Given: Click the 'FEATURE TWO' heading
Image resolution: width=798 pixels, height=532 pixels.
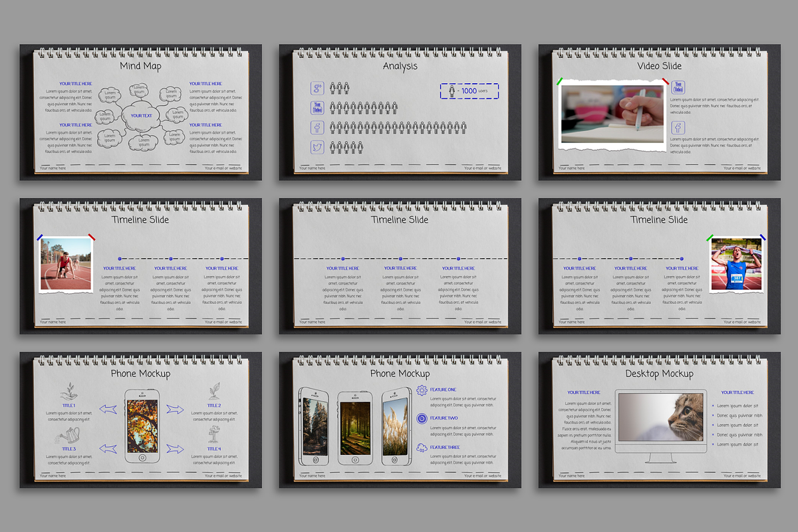Looking at the screenshot, I should click(x=444, y=418).
